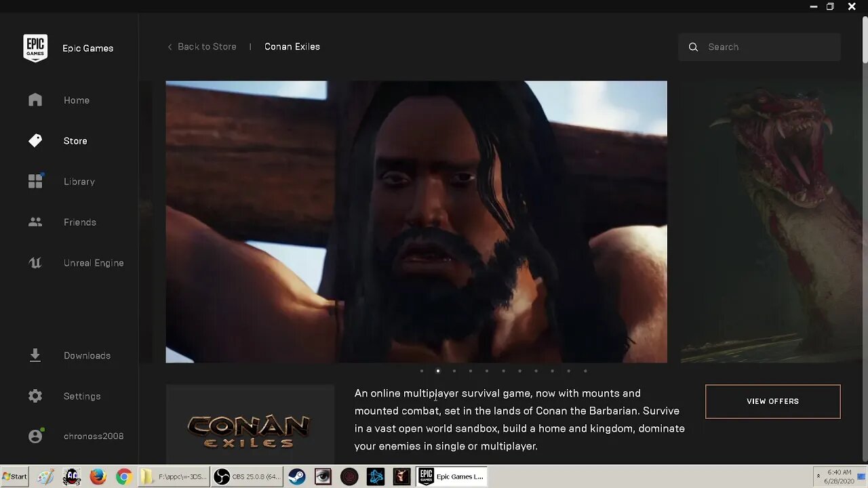
Task: Open Downloads in sidebar
Action: point(87,355)
